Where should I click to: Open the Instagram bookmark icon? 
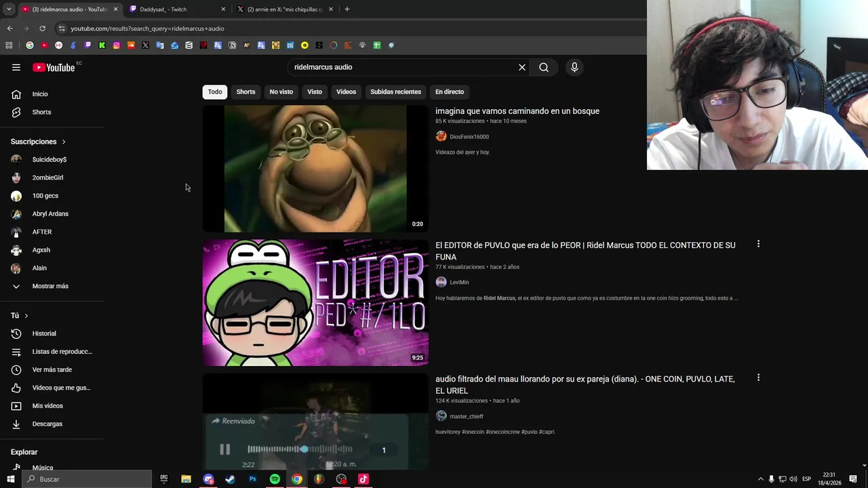117,45
